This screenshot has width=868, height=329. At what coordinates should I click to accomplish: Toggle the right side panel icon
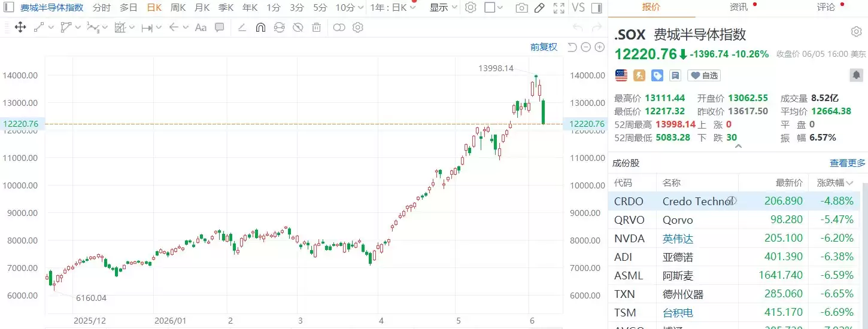tap(596, 8)
